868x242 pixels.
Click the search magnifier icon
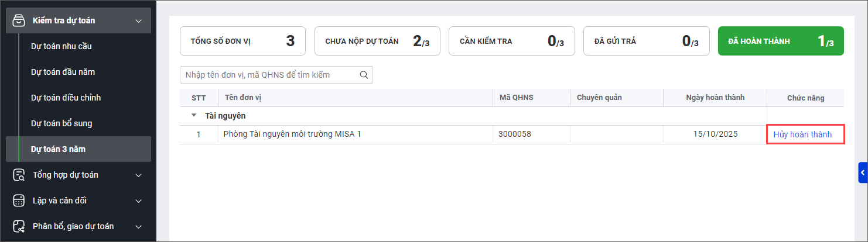(x=364, y=75)
